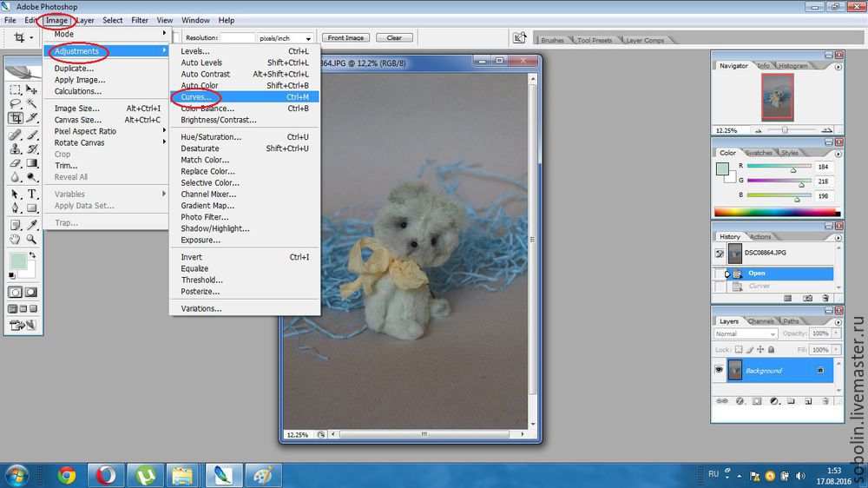Enable Lock all in Layers panel
Viewport: 868px width, 488px height.
(771, 350)
